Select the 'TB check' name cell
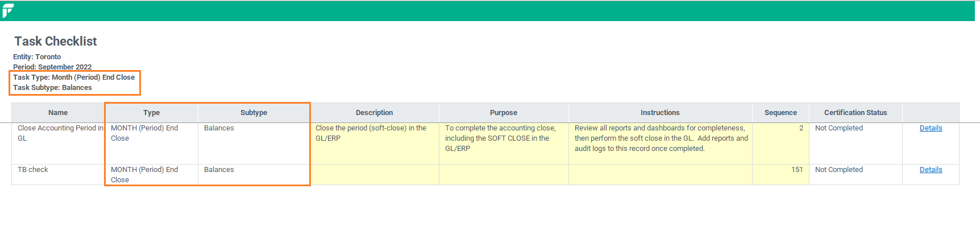Image resolution: width=980 pixels, height=225 pixels. click(58, 175)
